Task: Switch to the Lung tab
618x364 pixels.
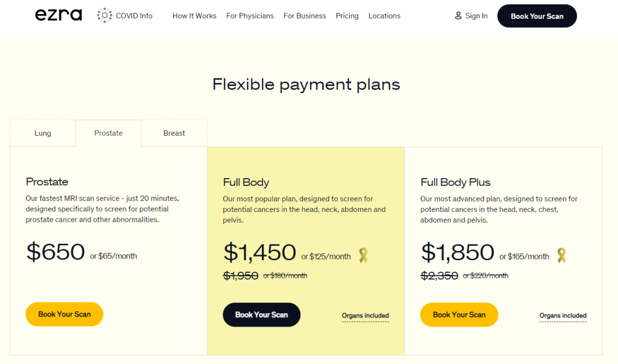Action: click(43, 133)
